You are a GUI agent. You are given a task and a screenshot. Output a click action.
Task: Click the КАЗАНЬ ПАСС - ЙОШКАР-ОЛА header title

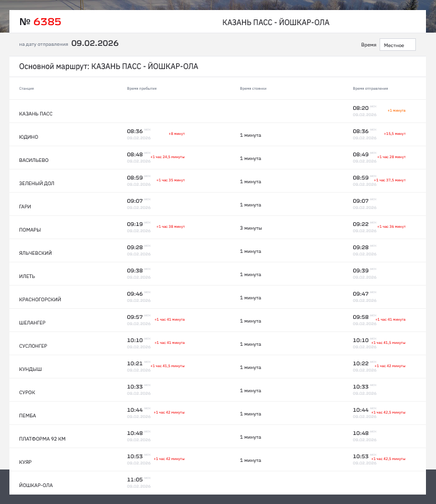[275, 23]
